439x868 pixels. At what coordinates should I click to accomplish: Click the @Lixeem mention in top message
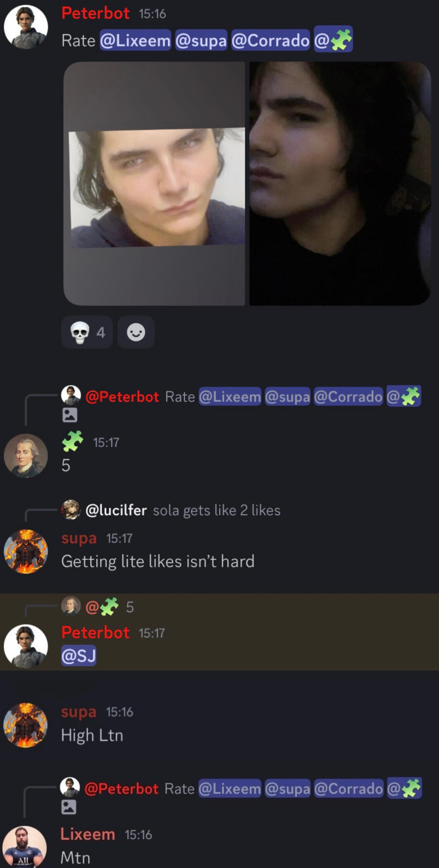135,41
